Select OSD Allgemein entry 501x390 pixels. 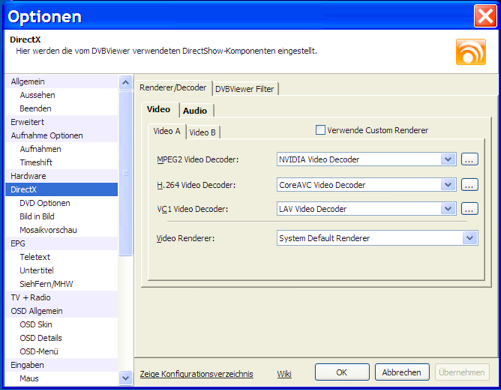coord(62,311)
